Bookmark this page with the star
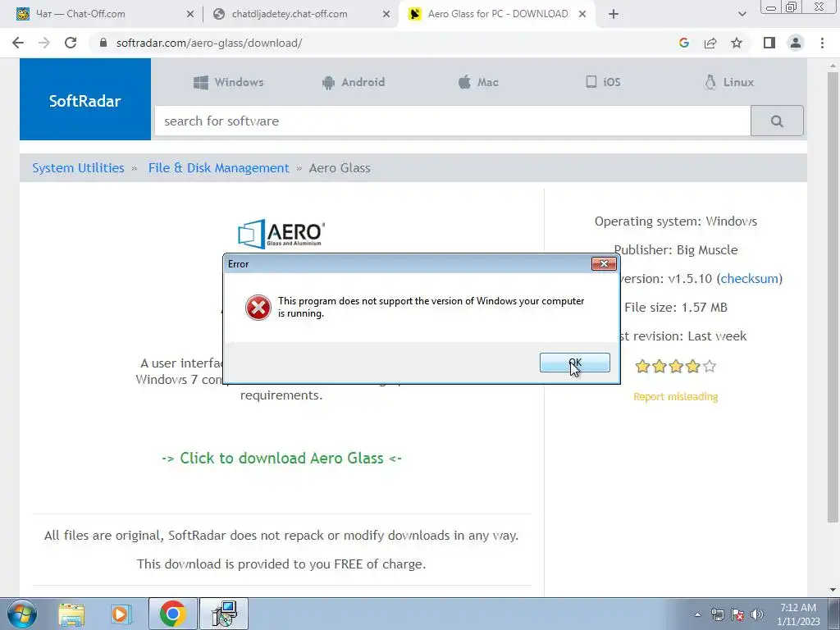This screenshot has height=630, width=840. [737, 43]
